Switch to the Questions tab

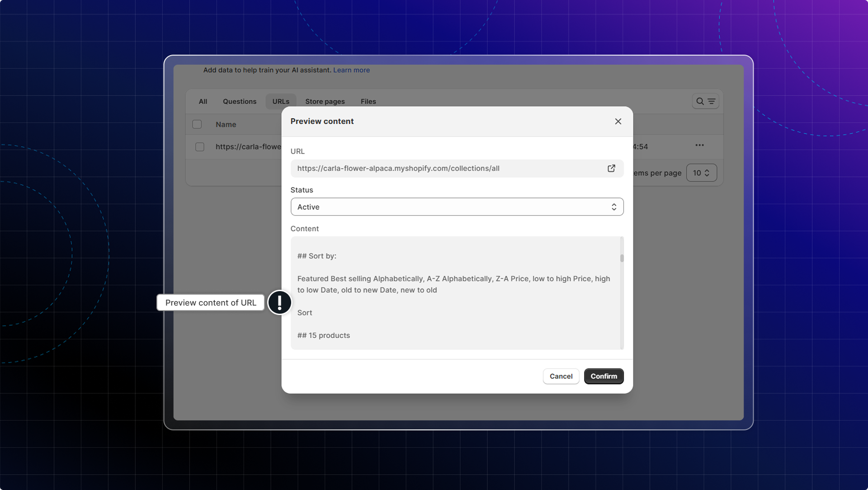pyautogui.click(x=239, y=101)
